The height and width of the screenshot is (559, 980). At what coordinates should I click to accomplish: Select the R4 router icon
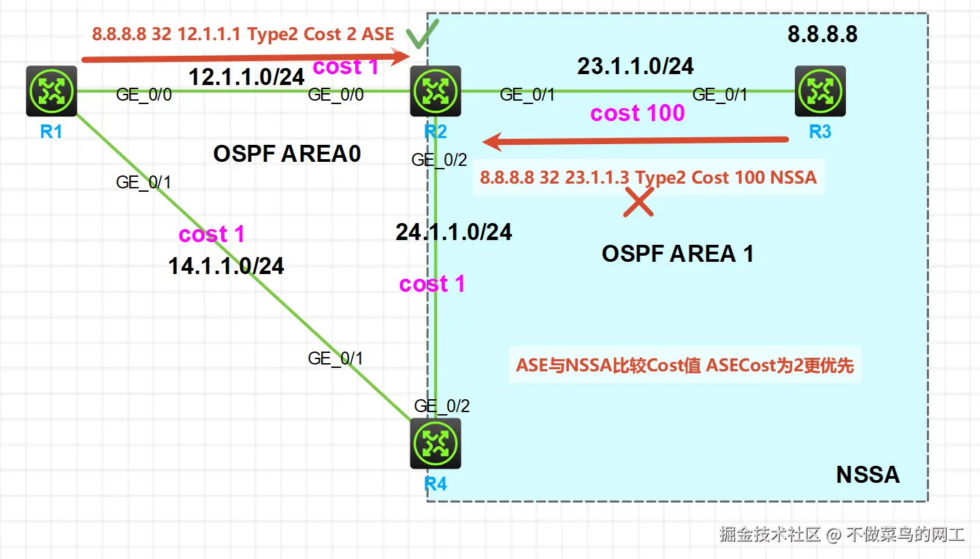[x=436, y=443]
